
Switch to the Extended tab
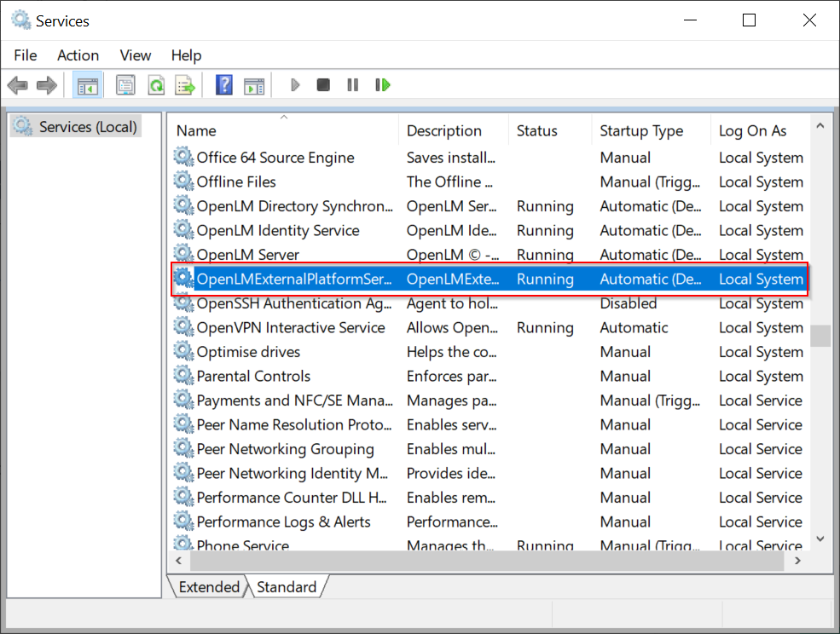point(208,587)
